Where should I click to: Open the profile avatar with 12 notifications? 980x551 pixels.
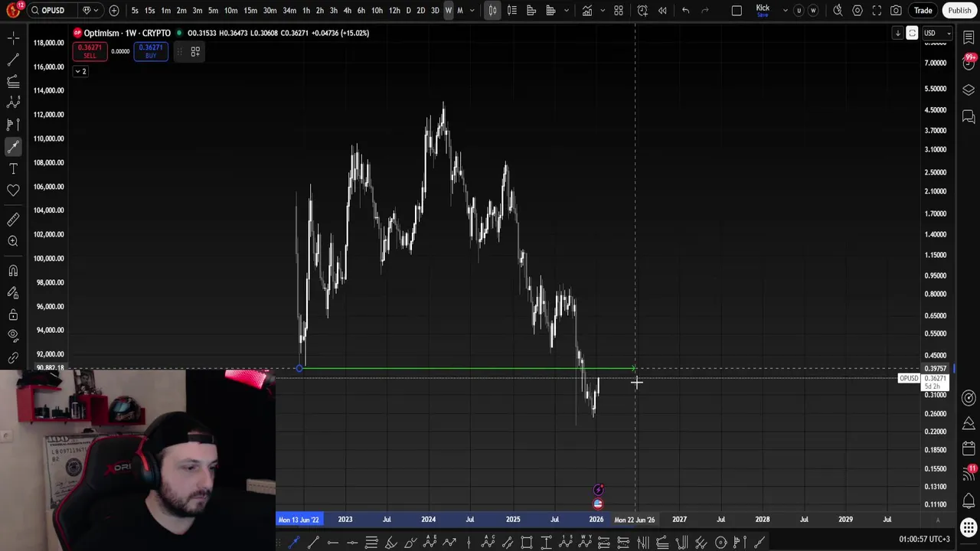click(x=13, y=10)
